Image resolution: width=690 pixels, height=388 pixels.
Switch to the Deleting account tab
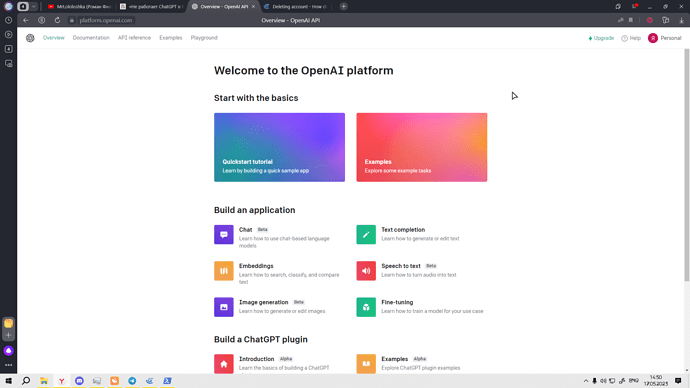(296, 7)
